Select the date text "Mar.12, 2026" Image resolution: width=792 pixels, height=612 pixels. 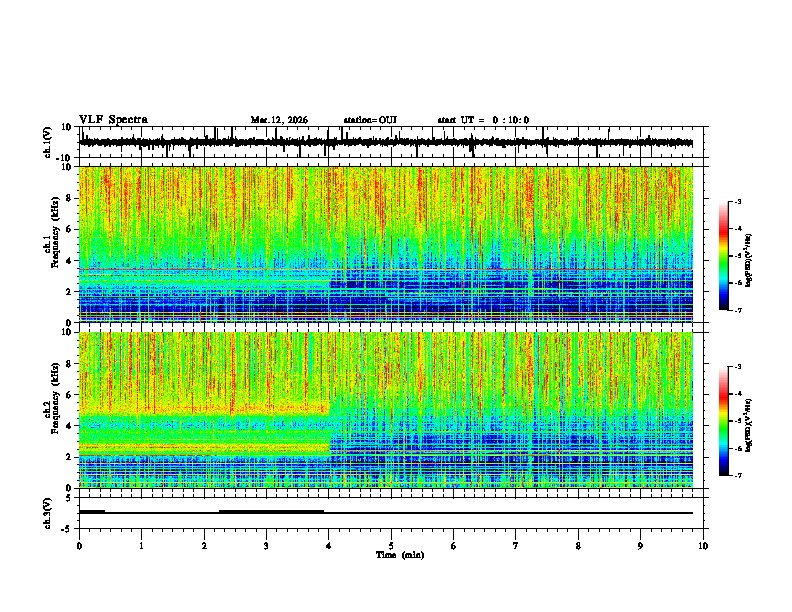coord(279,120)
